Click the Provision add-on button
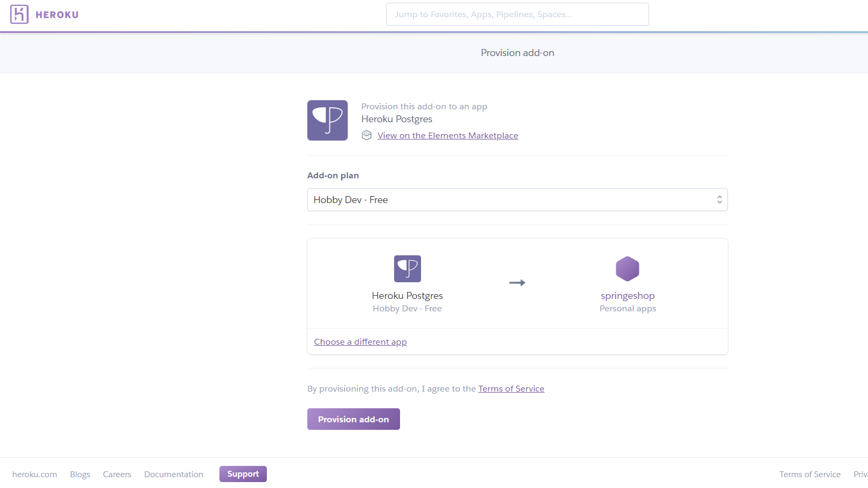This screenshot has height=488, width=868. click(x=353, y=419)
